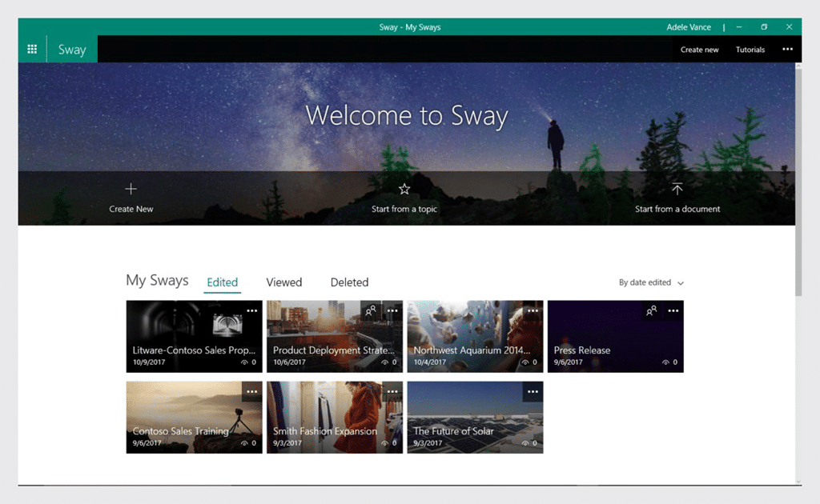
Task: Click the 10/9/2017 date on Litware-Contoso card
Action: 149,362
